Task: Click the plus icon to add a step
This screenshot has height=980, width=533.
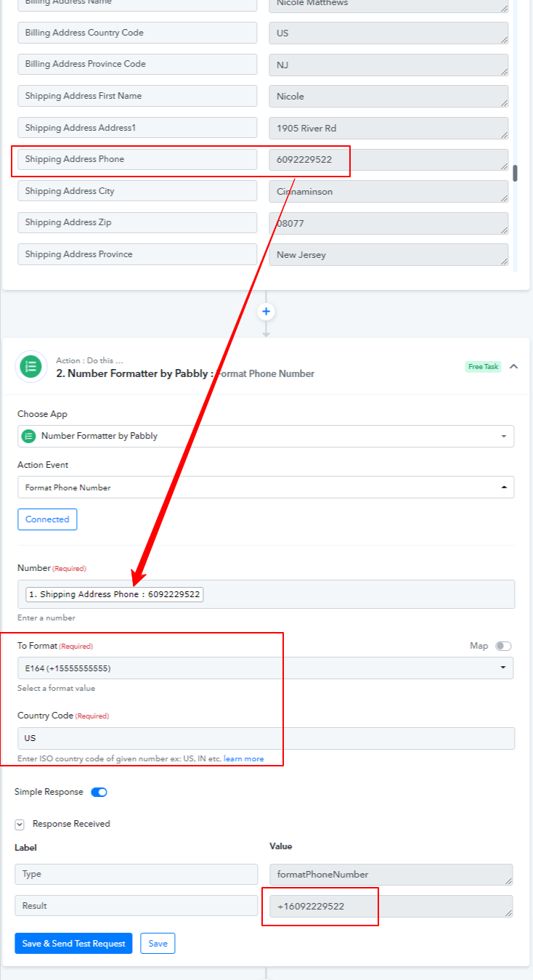Action: coord(266,312)
